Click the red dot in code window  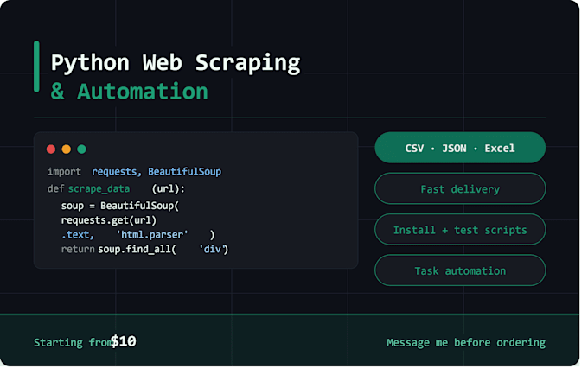[x=51, y=149]
